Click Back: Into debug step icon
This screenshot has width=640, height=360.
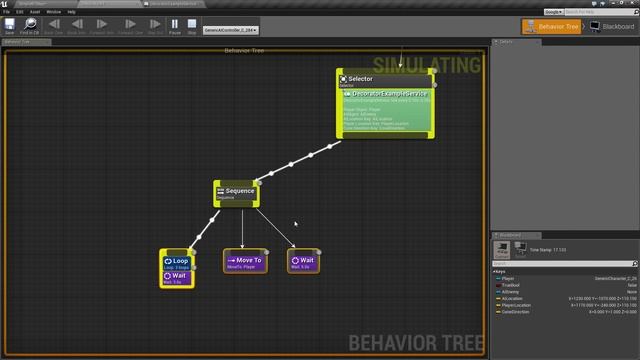pyautogui.click(x=77, y=26)
